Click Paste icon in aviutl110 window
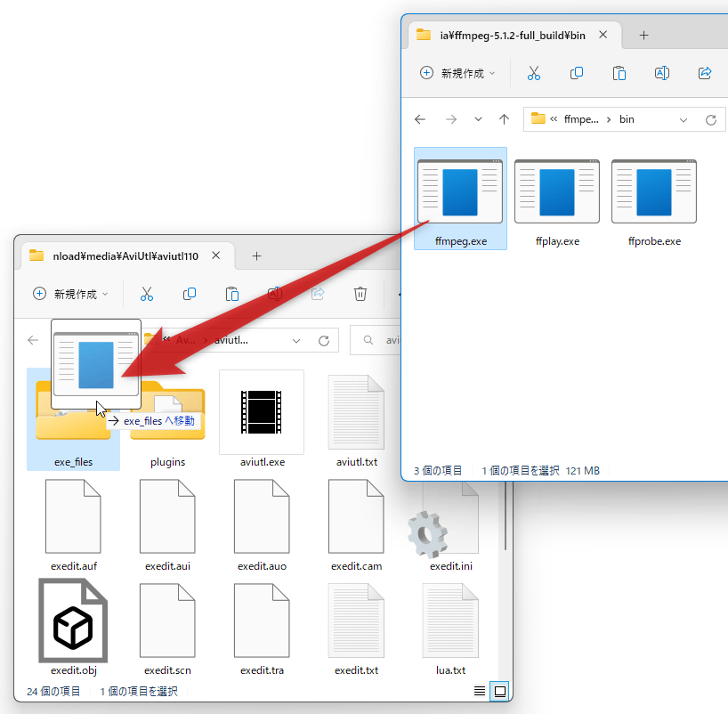Viewport: 728px width, 714px height. 231,294
